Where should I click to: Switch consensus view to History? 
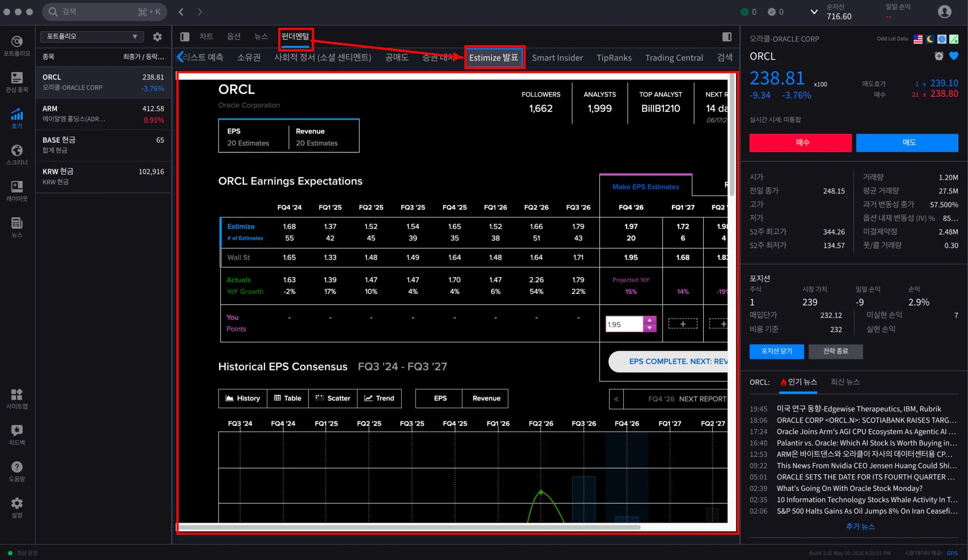point(243,398)
